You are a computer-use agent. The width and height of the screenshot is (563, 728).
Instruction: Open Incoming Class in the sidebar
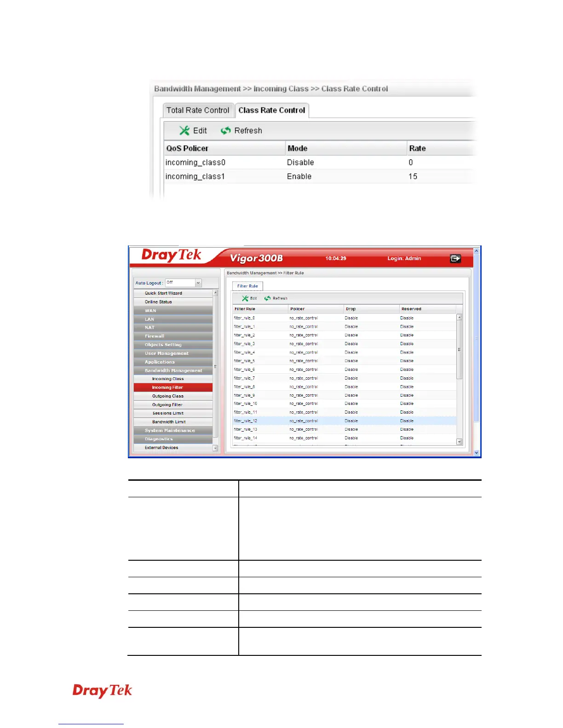pyautogui.click(x=173, y=379)
